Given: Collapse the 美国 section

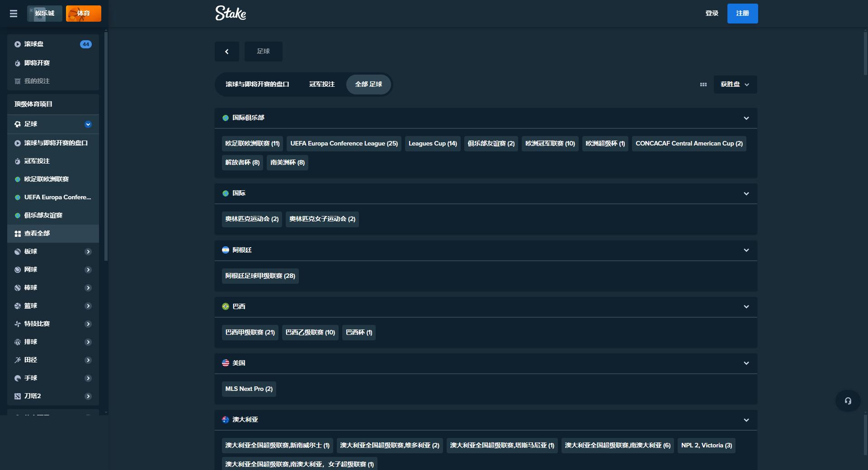Looking at the screenshot, I should pos(746,363).
